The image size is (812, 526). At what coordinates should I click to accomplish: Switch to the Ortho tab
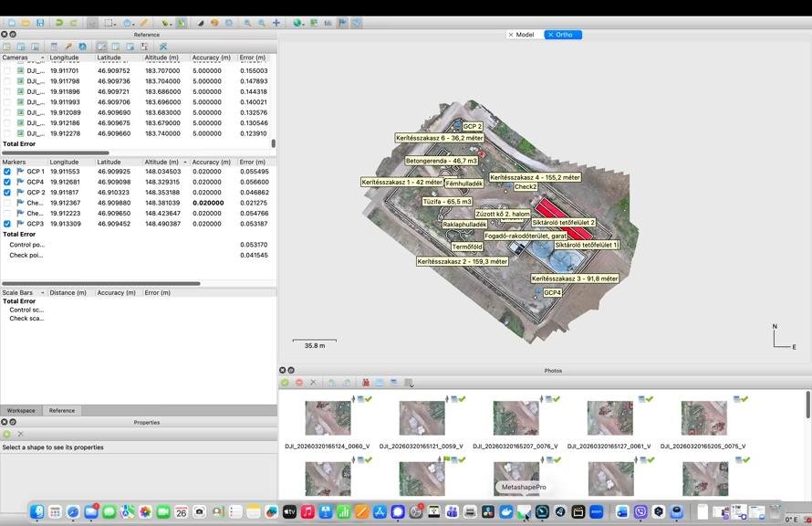point(563,35)
